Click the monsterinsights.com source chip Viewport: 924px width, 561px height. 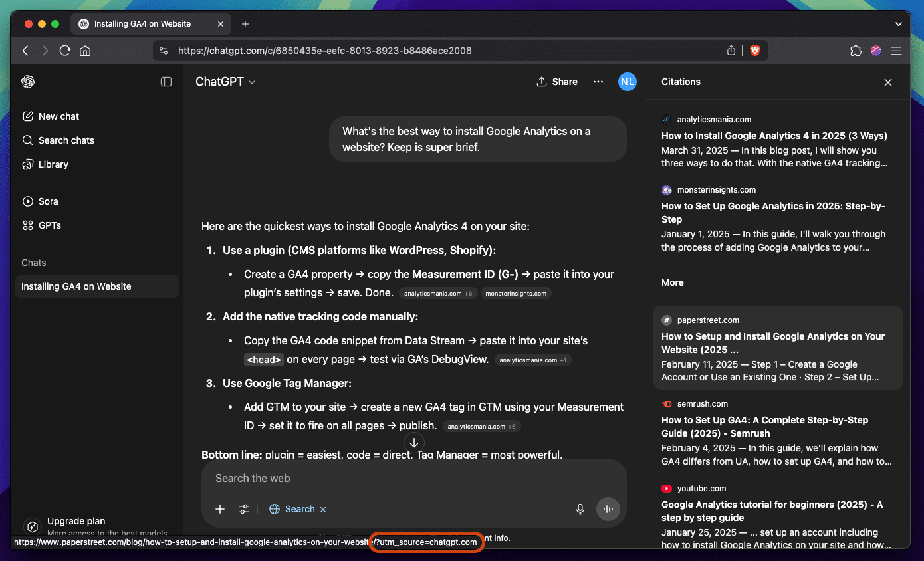coord(516,293)
